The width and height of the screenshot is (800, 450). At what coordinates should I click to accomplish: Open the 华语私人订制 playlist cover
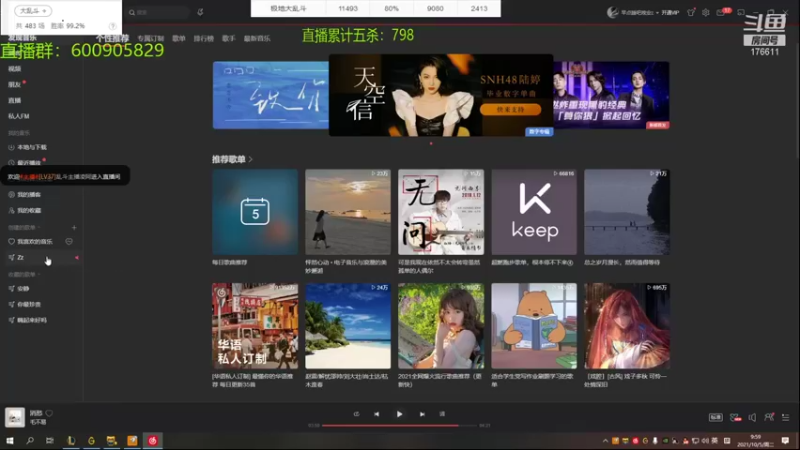(x=255, y=326)
